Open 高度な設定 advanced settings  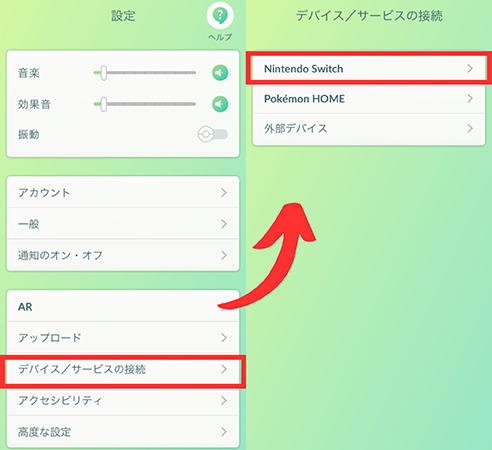123,432
